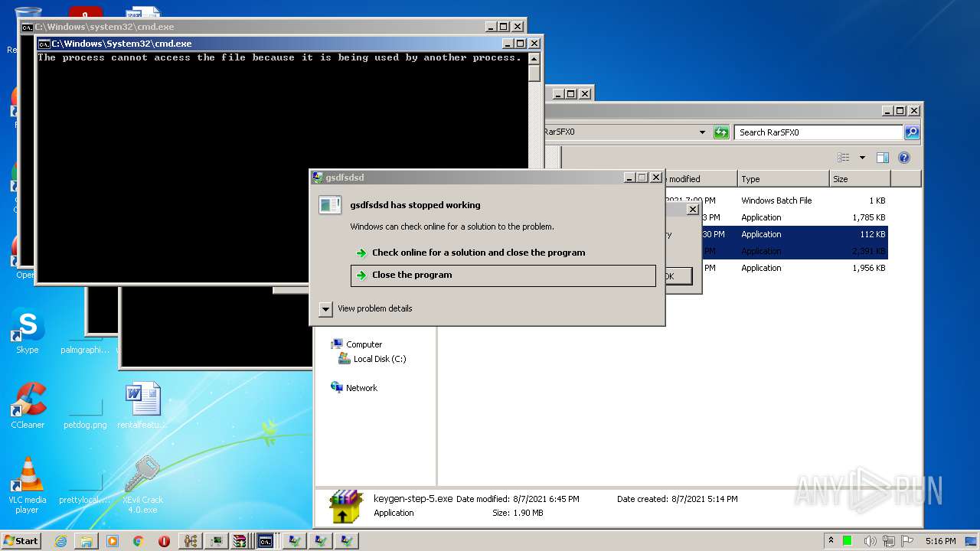Show hidden tray icons arrow
The height and width of the screenshot is (551, 980).
[831, 541]
